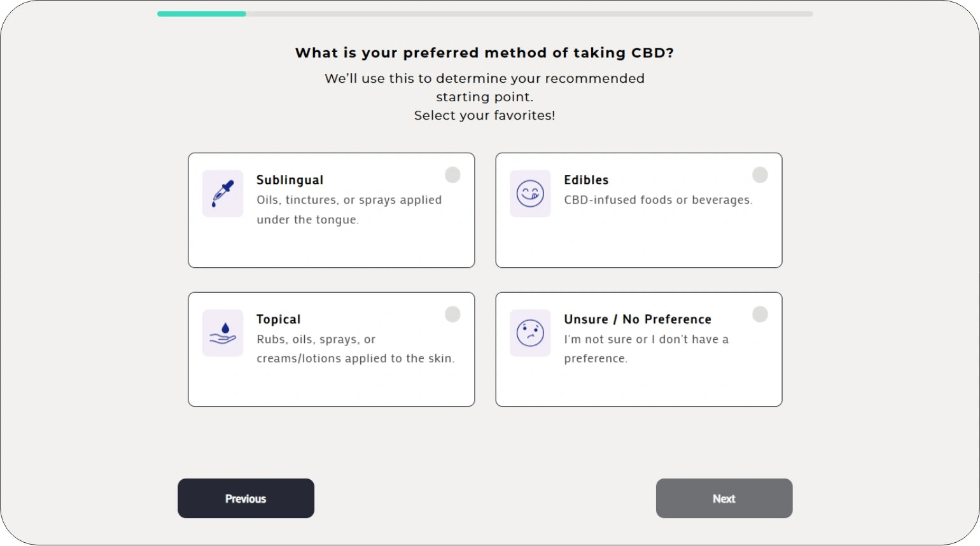The height and width of the screenshot is (546, 980).
Task: Click the dropper icon for Sublingual
Action: coord(223,193)
